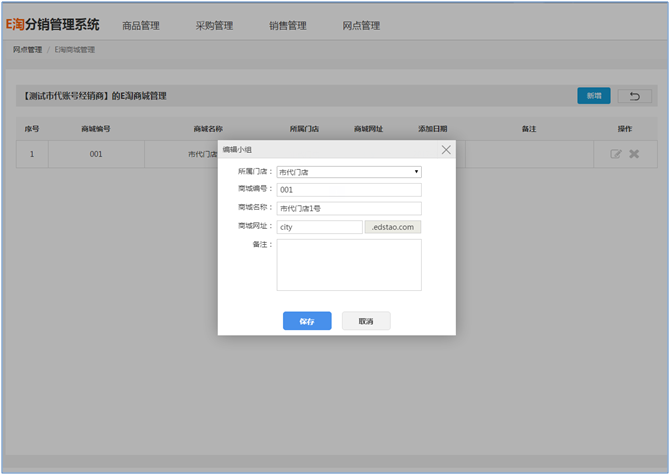Click the 编辑小组 dialog title
The width and height of the screenshot is (671, 475).
pos(237,150)
